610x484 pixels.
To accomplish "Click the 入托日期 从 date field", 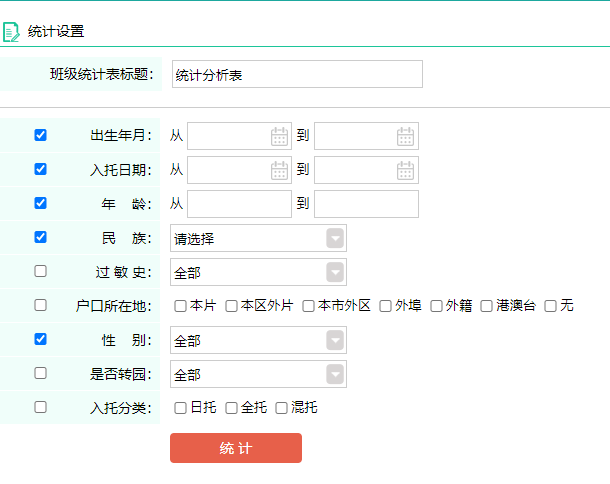I will pos(239,170).
